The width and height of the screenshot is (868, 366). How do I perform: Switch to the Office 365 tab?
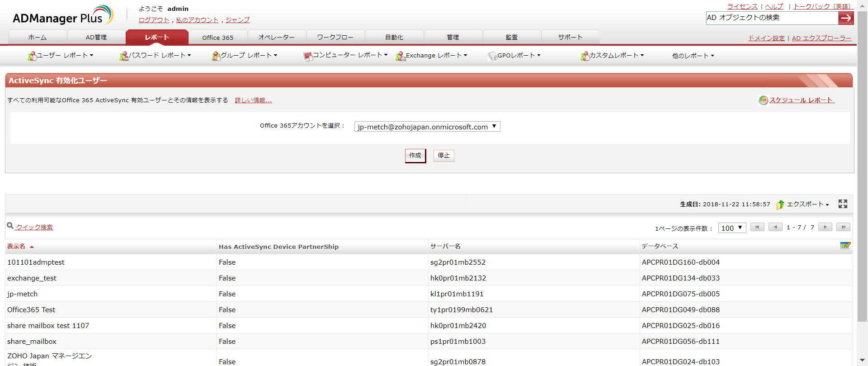pyautogui.click(x=218, y=37)
